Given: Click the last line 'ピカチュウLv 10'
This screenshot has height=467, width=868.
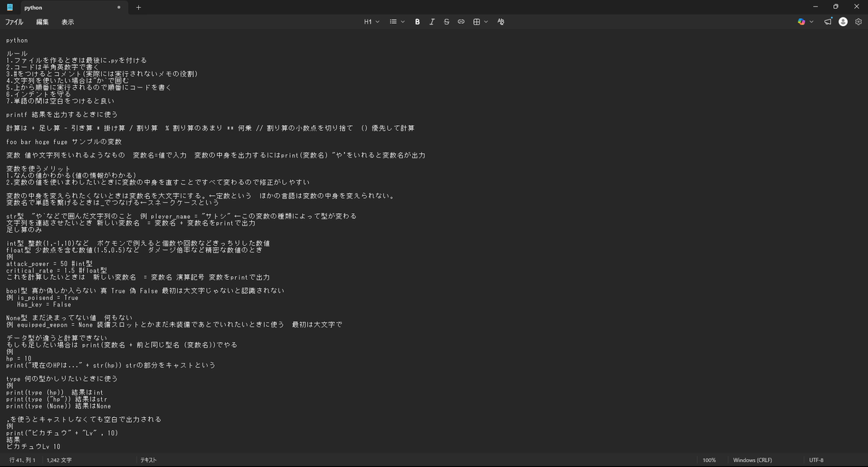Looking at the screenshot, I should (33, 447).
